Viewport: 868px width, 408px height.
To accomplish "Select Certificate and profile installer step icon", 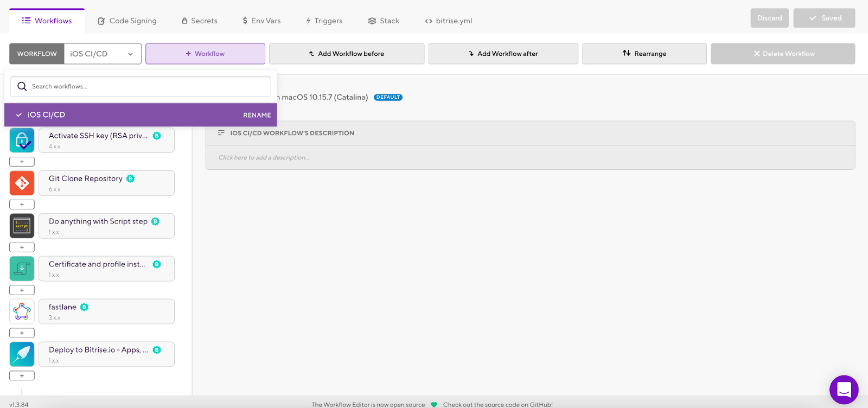I will tap(22, 269).
